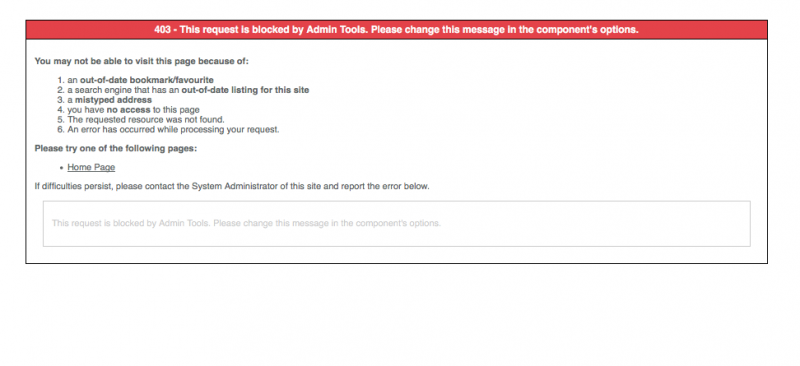Image resolution: width=800 pixels, height=366 pixels.
Task: Click the gray error message inside the bordered box
Action: pos(246,224)
